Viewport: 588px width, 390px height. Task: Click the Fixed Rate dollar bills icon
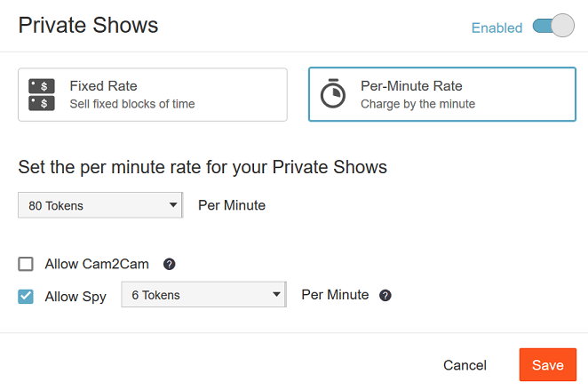point(42,95)
